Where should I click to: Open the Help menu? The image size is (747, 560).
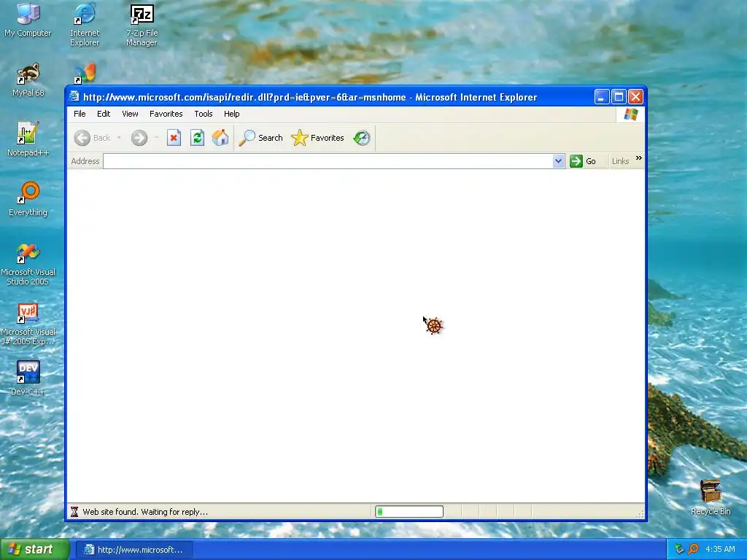231,114
